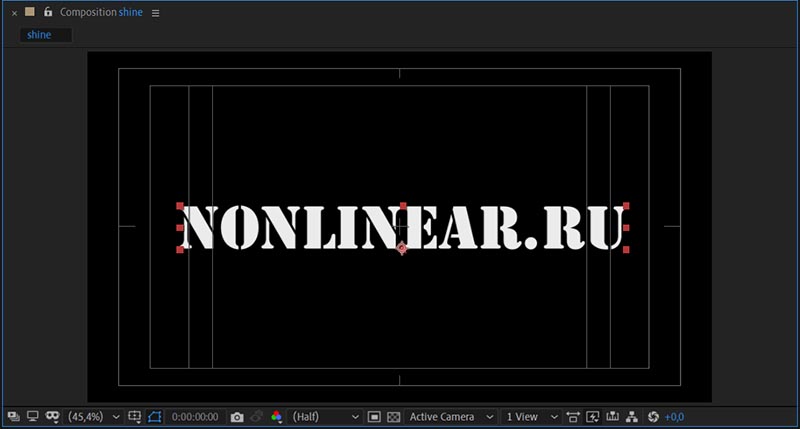
Task: Toggle the transparency grid icon
Action: [x=393, y=417]
